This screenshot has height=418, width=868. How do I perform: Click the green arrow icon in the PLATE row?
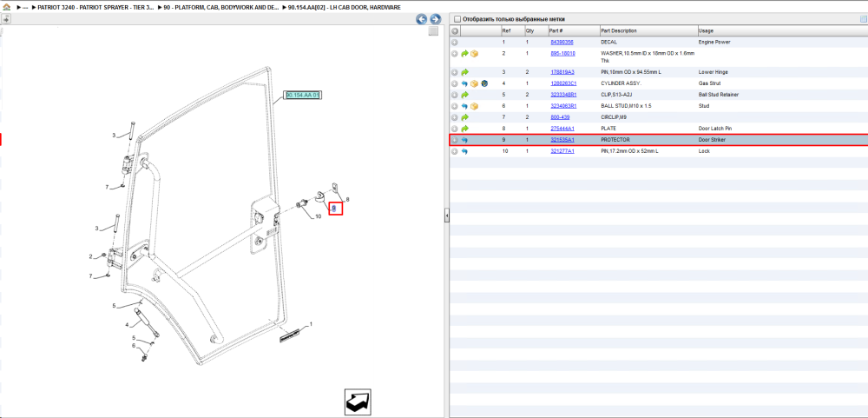pos(464,129)
